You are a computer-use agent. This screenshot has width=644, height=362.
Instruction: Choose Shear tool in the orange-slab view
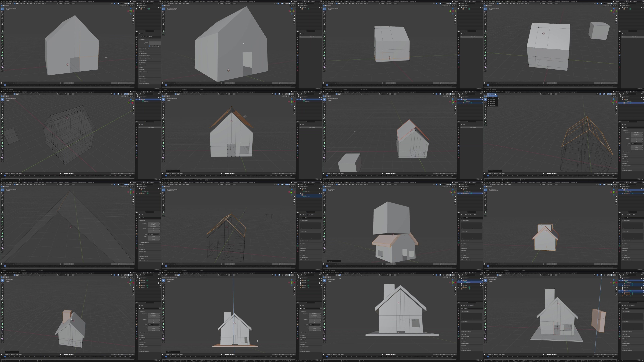click(x=485, y=339)
